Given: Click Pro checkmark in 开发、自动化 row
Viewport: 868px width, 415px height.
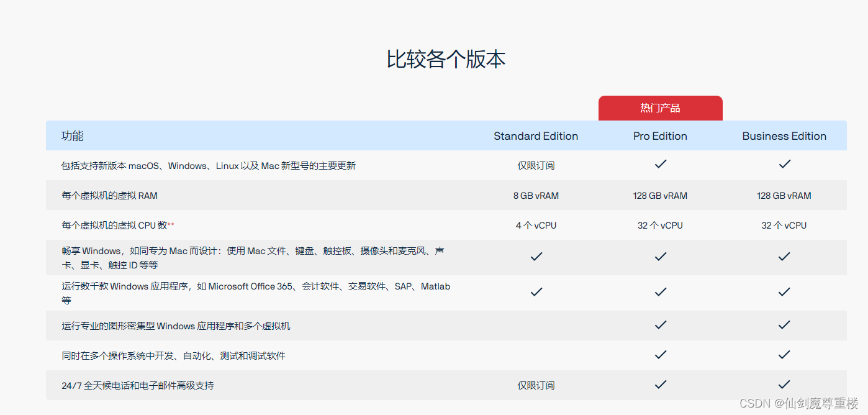Looking at the screenshot, I should pos(661,354).
